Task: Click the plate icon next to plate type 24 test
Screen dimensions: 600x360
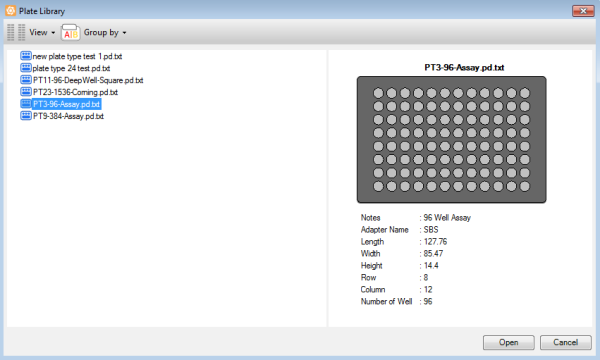Action: (26, 68)
